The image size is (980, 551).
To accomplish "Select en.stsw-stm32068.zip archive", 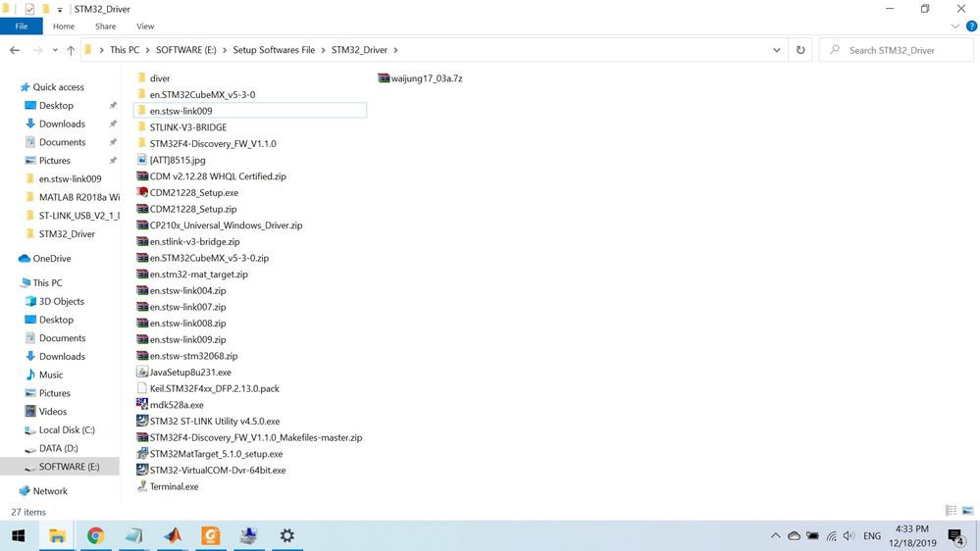I will [186, 356].
